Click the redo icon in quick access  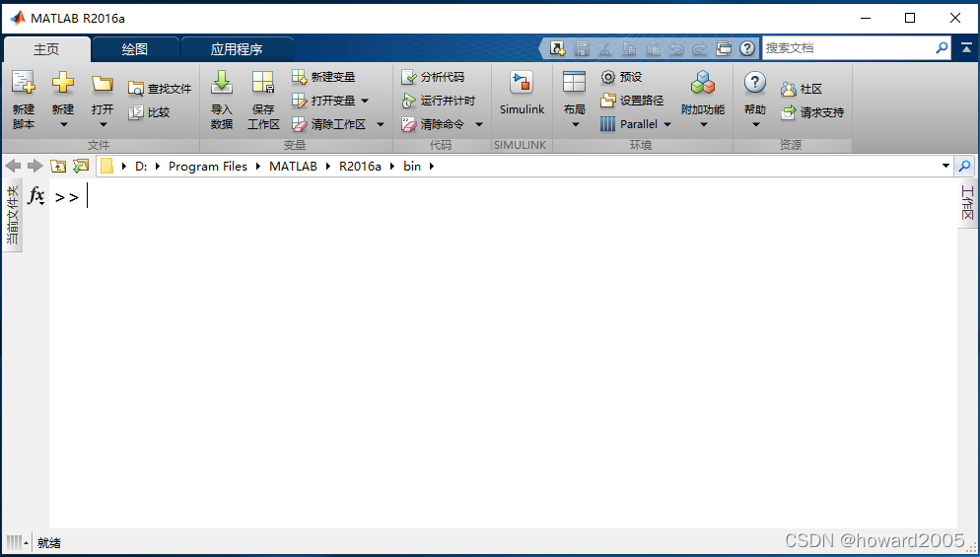coord(700,48)
